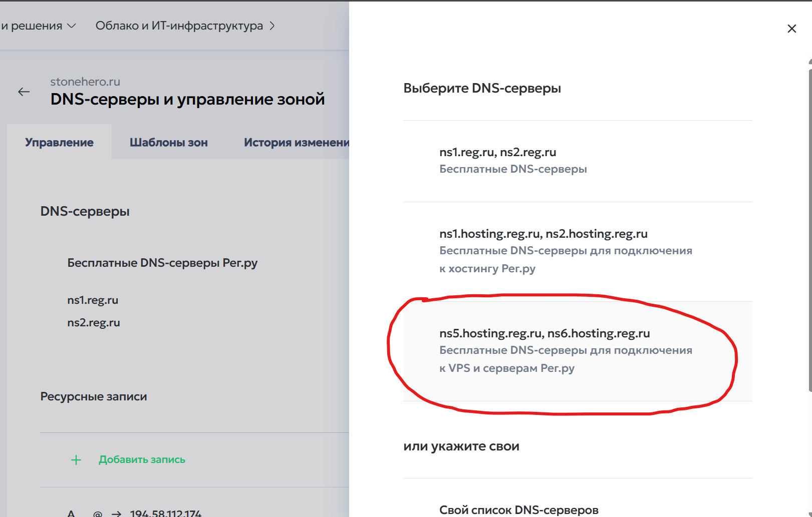Click the plus icon beside Добавить запись
812x517 pixels.
click(76, 459)
